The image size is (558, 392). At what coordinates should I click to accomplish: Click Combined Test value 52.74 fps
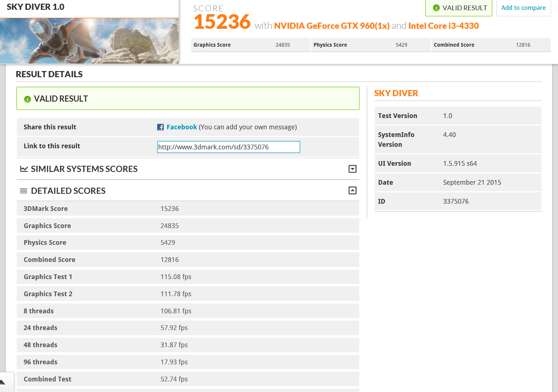(174, 379)
